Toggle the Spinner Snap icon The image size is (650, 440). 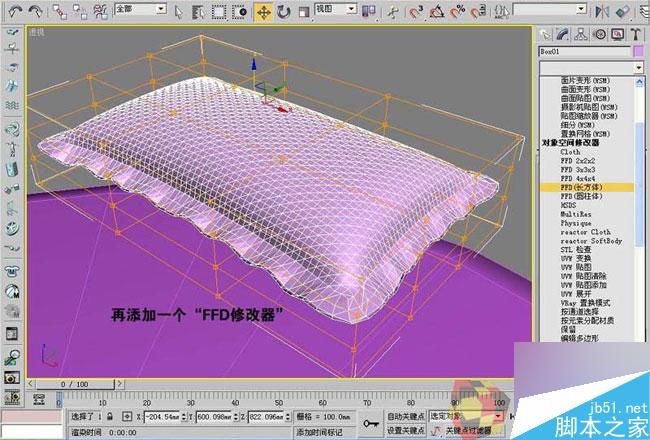[478, 12]
